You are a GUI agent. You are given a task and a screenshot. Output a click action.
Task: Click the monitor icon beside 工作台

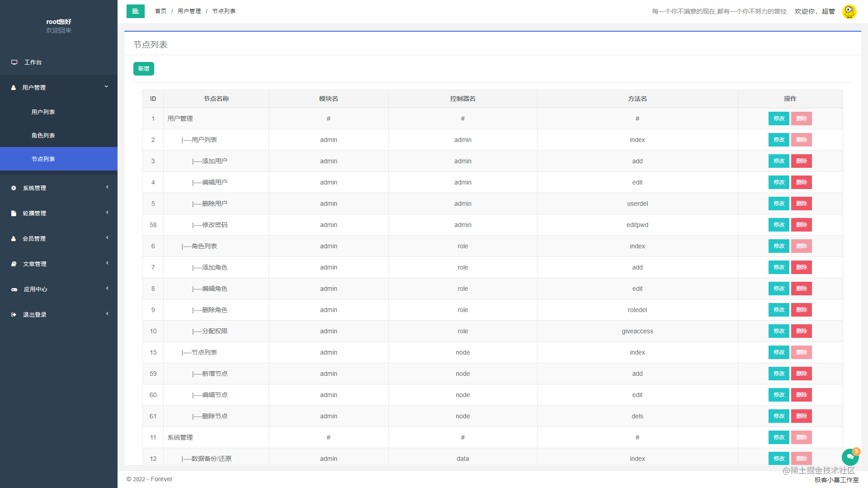click(x=14, y=62)
